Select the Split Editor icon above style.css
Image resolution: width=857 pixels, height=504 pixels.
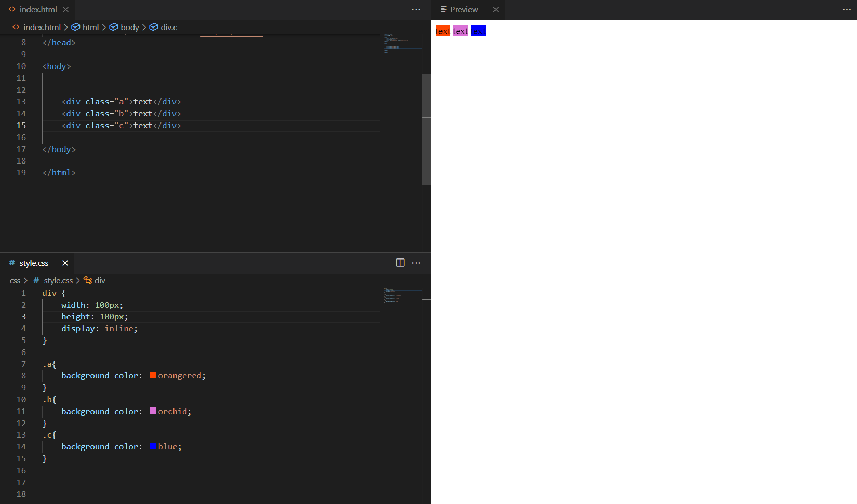[399, 263]
